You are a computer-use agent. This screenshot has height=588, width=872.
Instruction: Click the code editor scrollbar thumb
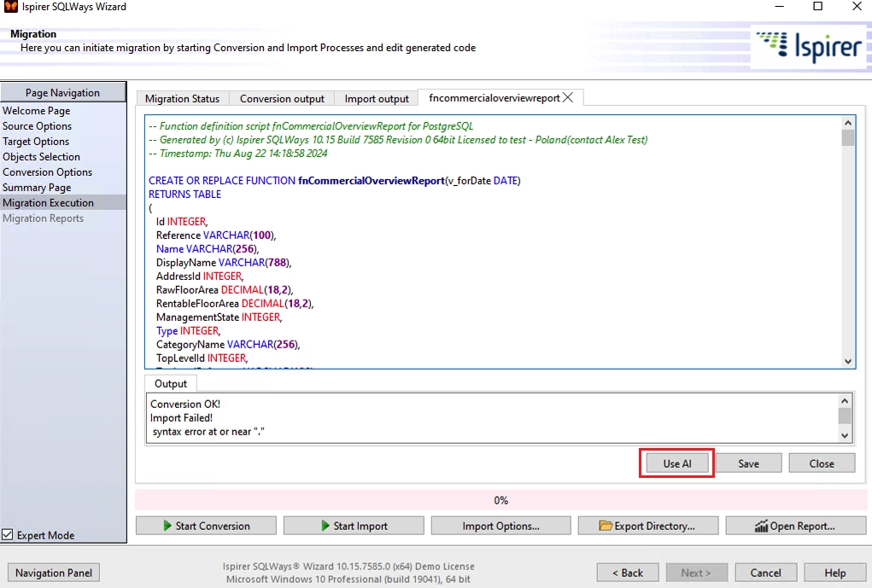(x=847, y=137)
